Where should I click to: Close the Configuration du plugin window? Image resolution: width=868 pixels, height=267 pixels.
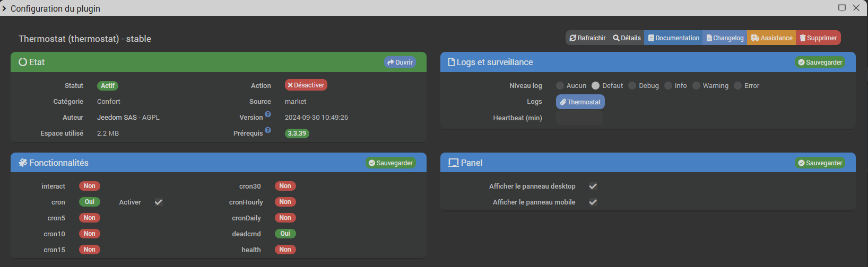pyautogui.click(x=856, y=7)
